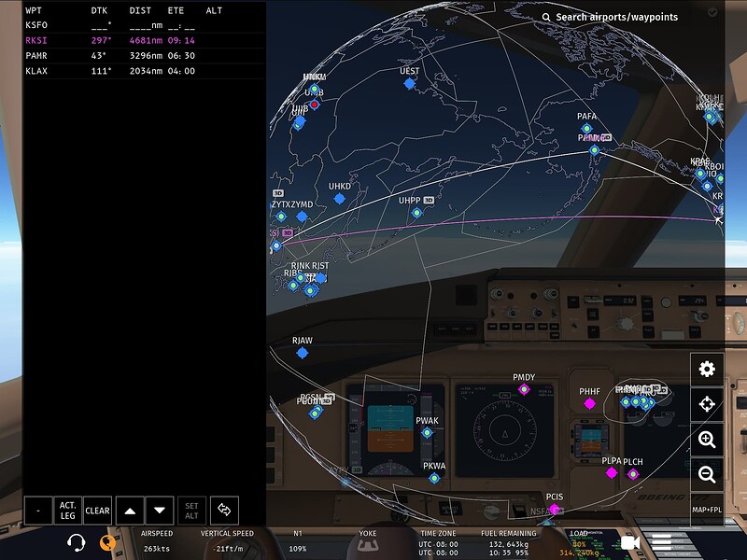The width and height of the screenshot is (747, 560).
Task: Select PAMR row in flight plan
Action: click(x=145, y=56)
